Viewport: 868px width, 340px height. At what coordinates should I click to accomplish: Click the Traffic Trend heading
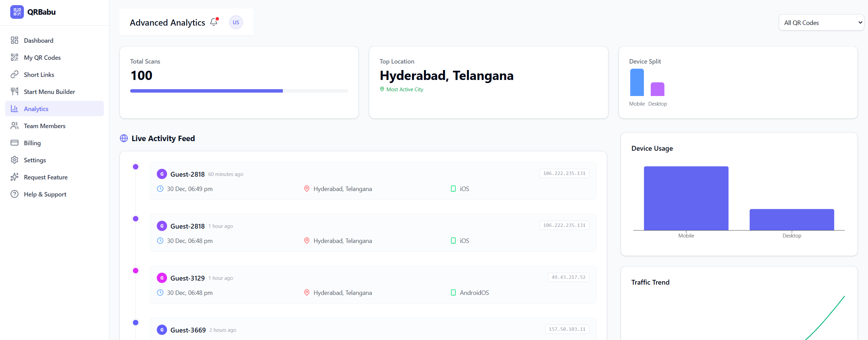pyautogui.click(x=650, y=282)
